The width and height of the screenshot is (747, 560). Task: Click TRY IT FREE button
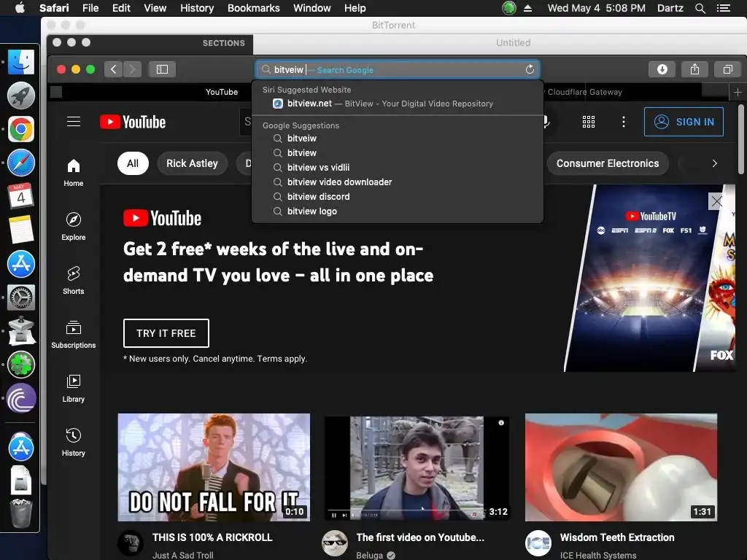point(166,333)
